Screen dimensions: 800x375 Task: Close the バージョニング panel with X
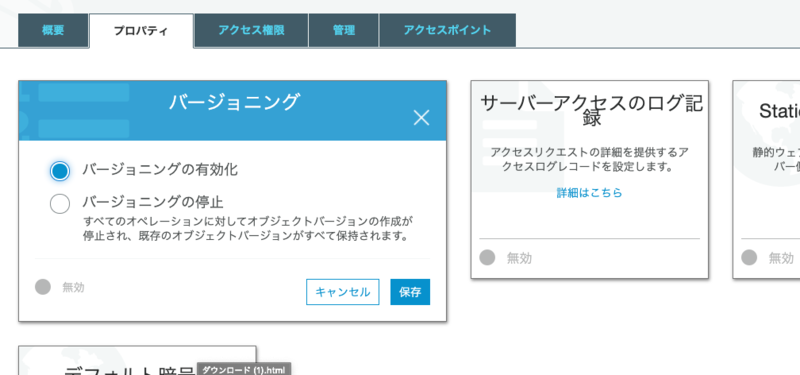[421, 118]
